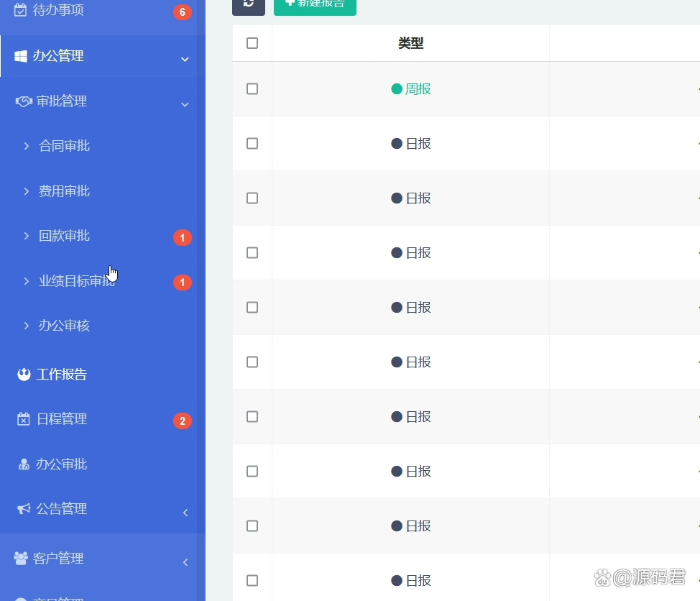Image resolution: width=700 pixels, height=601 pixels.
Task: Expand the 办公审核 arrow
Action: [x=27, y=326]
